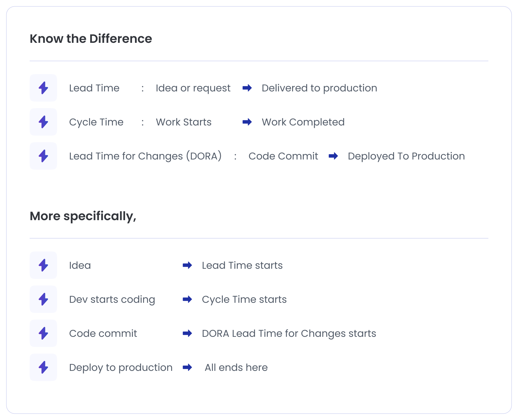Click the Work Starts text
The image size is (518, 420).
click(x=184, y=122)
